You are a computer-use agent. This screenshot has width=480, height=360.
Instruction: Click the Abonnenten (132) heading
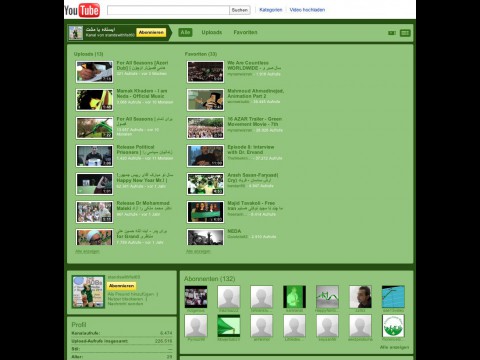(x=210, y=279)
